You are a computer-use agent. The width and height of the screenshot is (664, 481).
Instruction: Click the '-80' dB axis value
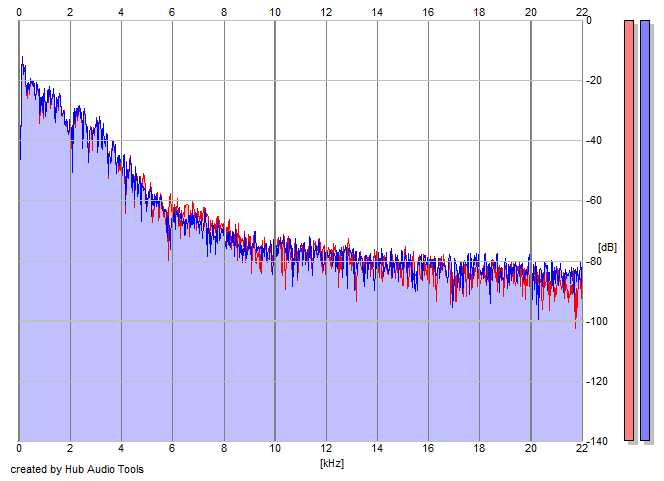point(594,261)
